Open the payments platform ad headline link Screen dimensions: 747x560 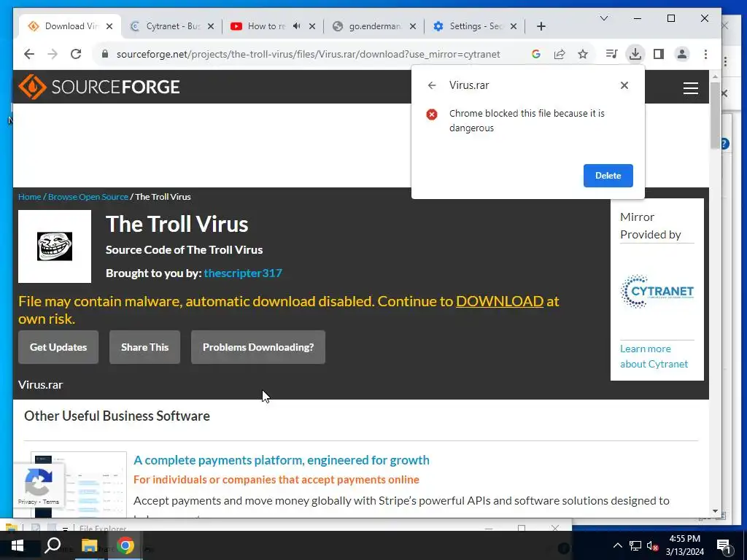click(x=282, y=460)
